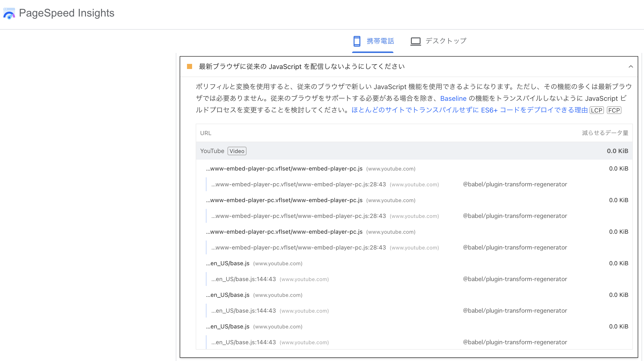Click the 減らせるデータ量 column header
This screenshot has height=361, width=644.
coord(605,133)
